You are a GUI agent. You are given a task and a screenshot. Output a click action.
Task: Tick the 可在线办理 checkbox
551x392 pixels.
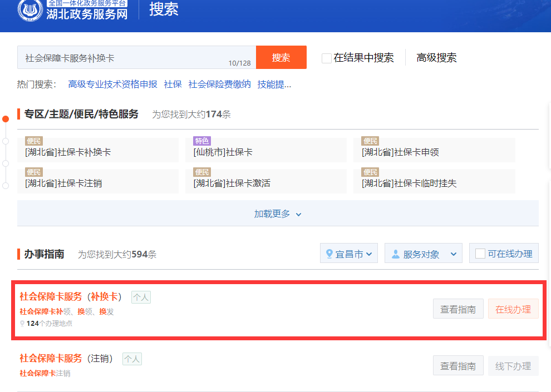tap(480, 254)
